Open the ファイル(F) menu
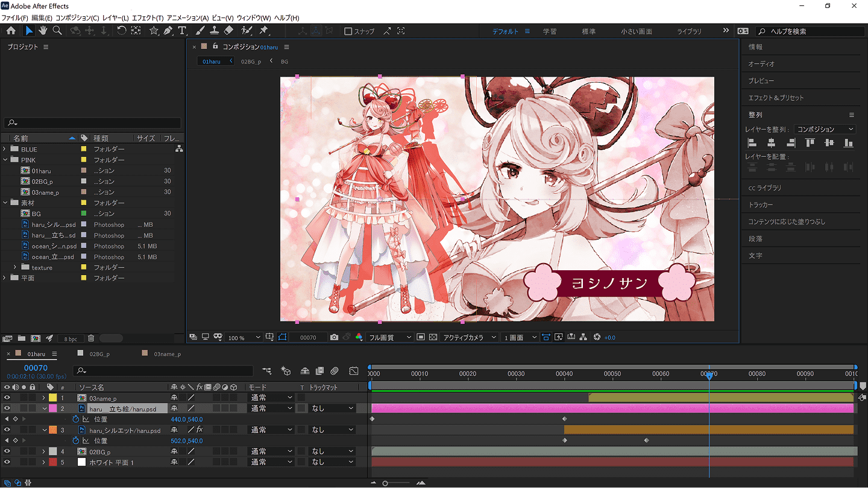The image size is (868, 488). [x=14, y=18]
